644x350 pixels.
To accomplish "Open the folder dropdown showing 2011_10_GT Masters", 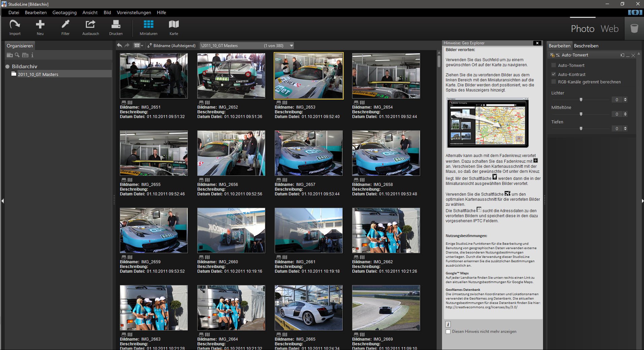I will pyautogui.click(x=292, y=45).
